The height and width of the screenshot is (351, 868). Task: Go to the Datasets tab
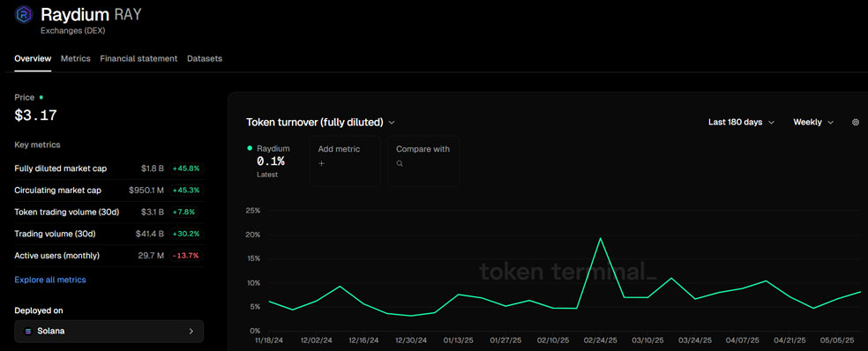(205, 58)
